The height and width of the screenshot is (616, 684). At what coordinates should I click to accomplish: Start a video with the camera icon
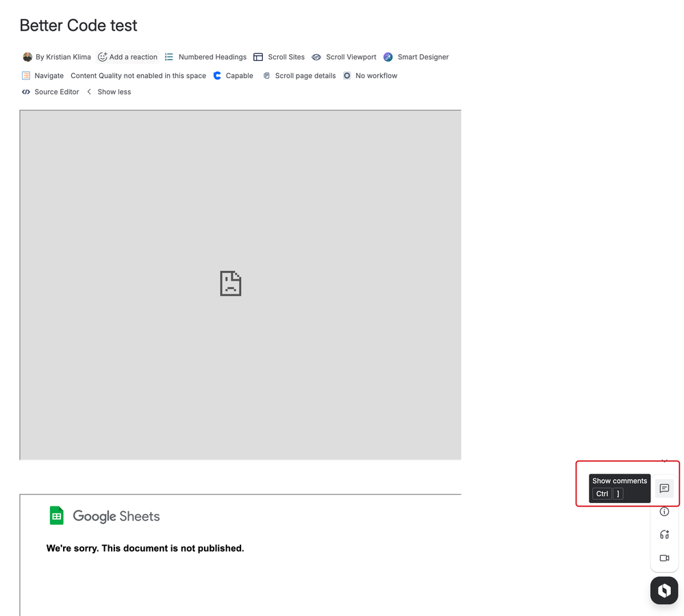(x=663, y=558)
